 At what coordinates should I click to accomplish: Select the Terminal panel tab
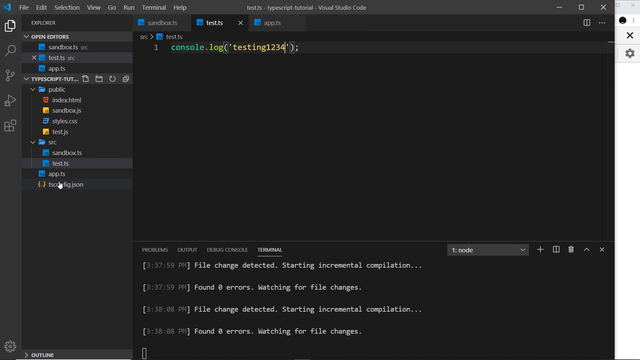269,250
